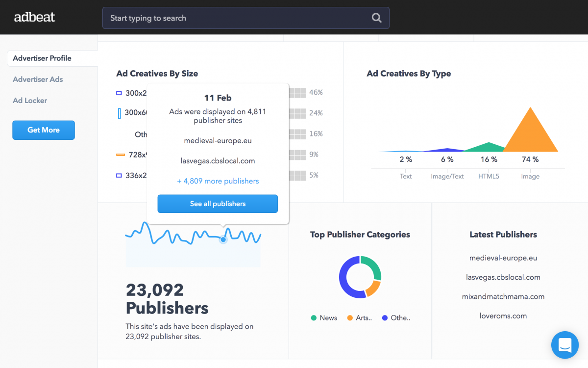Select the 300x600 ad size icon
Viewport: 588px width, 368px height.
click(119, 113)
